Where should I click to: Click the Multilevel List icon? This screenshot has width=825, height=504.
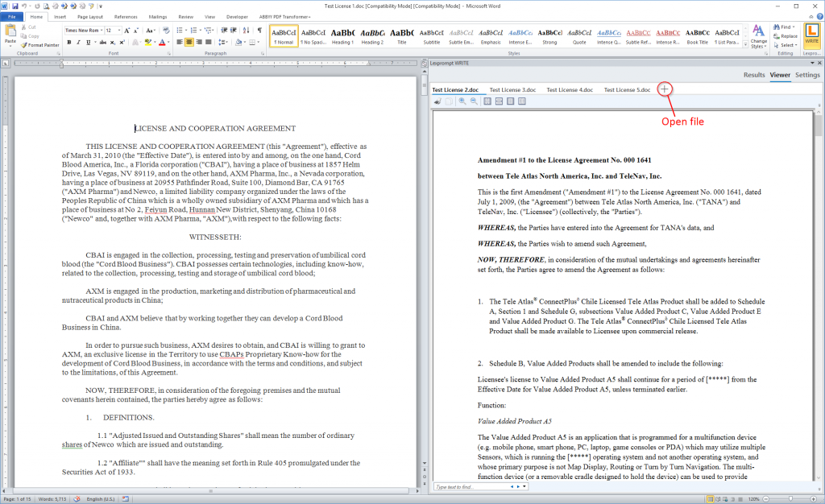209,31
